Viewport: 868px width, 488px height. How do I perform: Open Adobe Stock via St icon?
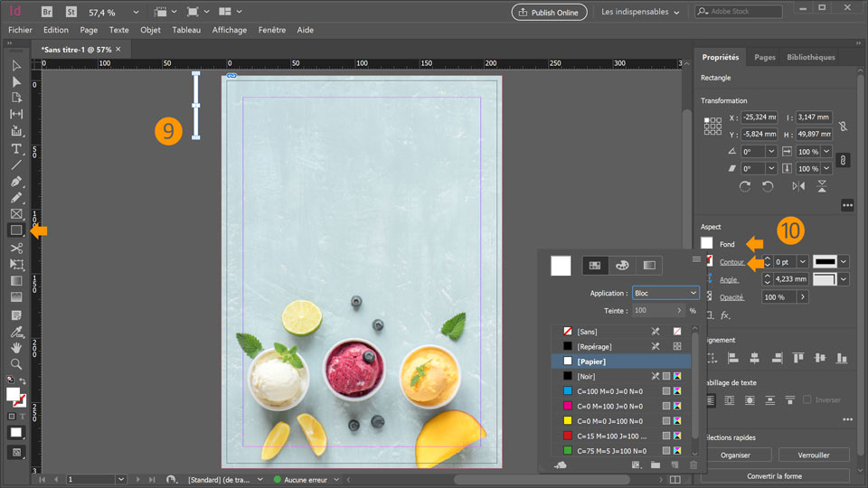[71, 12]
